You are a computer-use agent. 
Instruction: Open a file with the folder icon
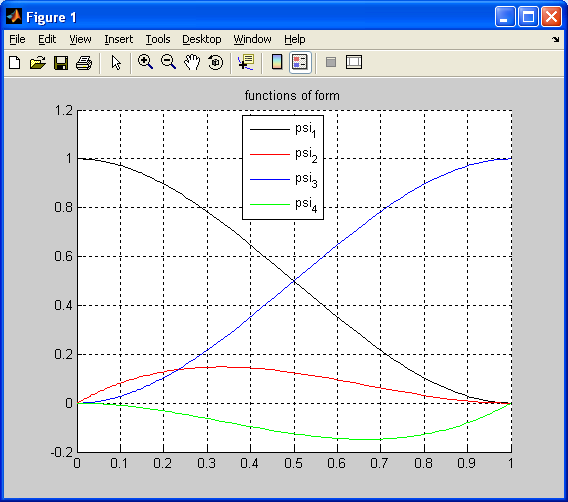38,63
